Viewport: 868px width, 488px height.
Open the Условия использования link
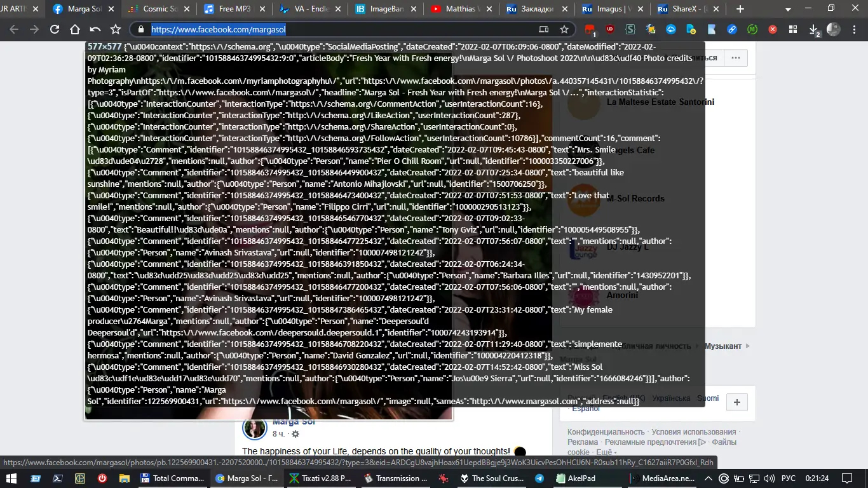point(693,432)
